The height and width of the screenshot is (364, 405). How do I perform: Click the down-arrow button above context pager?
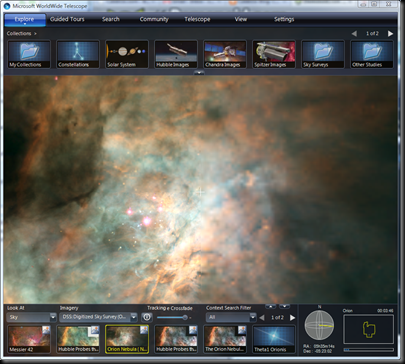click(x=284, y=306)
